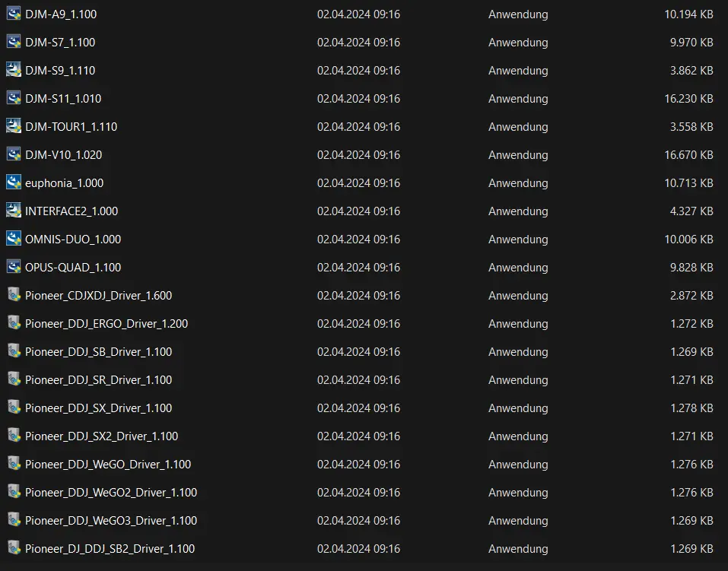Image resolution: width=728 pixels, height=571 pixels.
Task: Click the DJM-TOUR1_1.110 installer icon
Action: pyautogui.click(x=13, y=126)
